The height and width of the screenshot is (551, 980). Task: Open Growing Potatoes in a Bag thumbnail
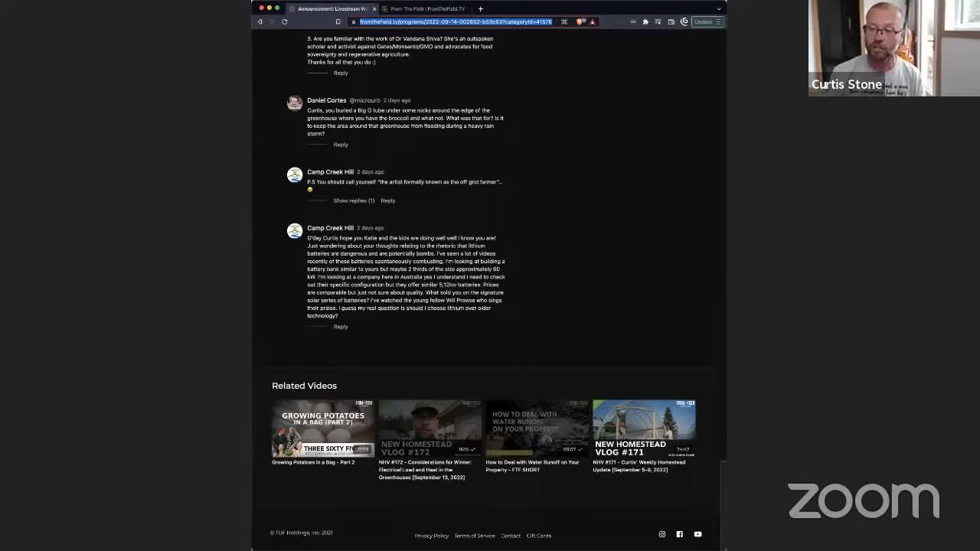322,428
